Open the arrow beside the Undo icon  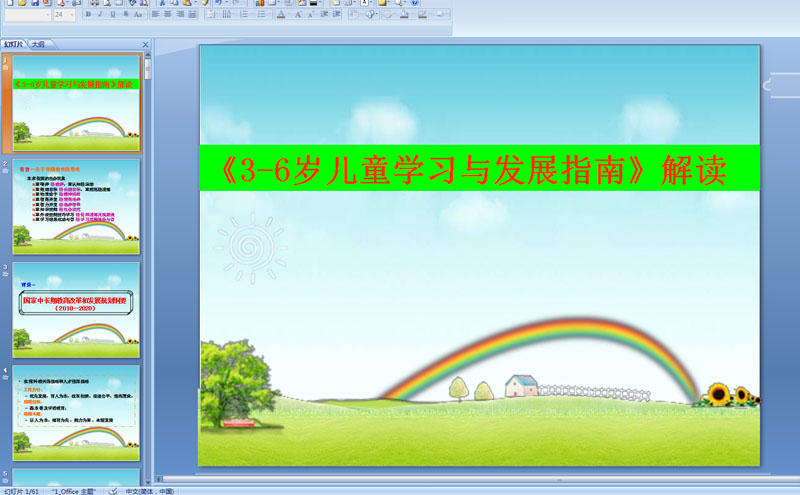(226, 3)
